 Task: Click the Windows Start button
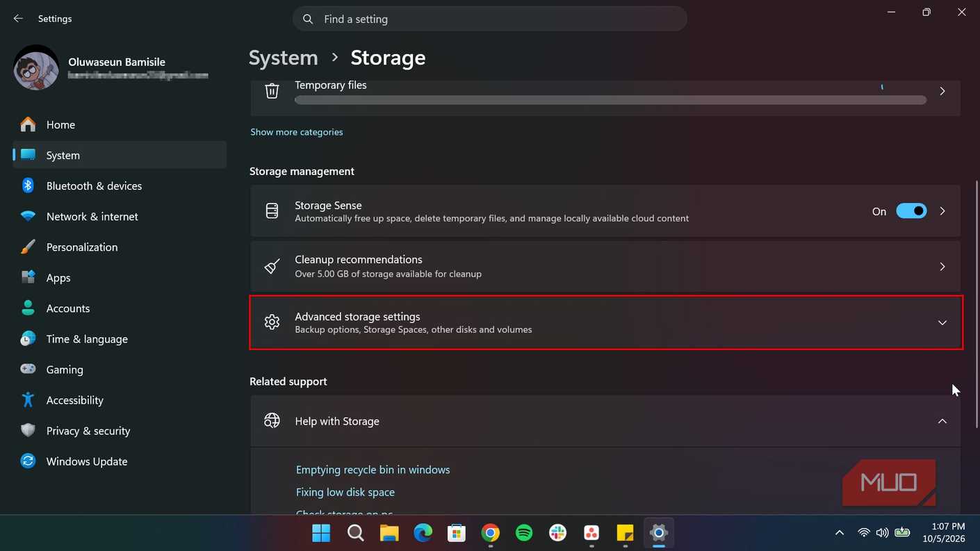tap(321, 533)
